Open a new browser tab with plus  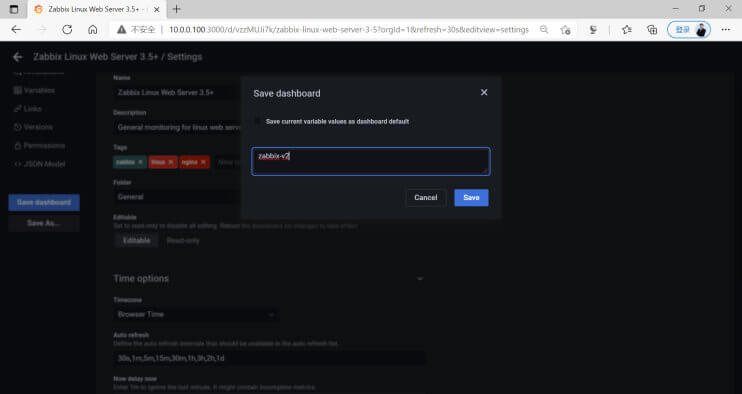click(177, 9)
